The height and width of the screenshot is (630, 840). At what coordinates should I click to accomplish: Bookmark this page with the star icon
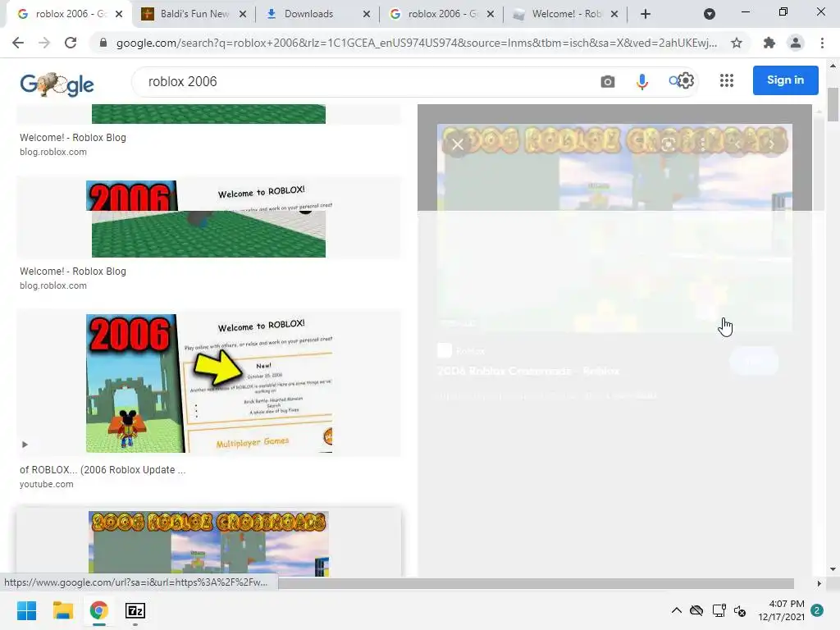pyautogui.click(x=737, y=43)
